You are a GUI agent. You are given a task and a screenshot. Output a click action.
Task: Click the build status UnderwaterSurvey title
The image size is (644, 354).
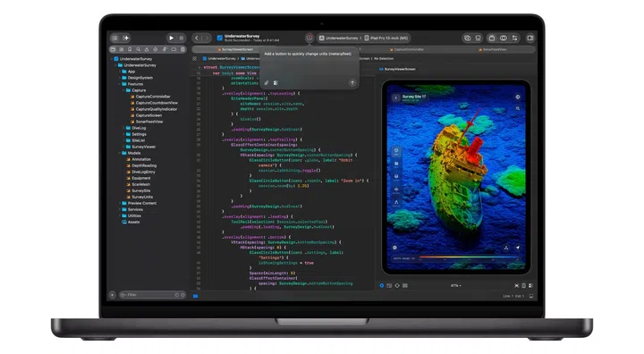pyautogui.click(x=241, y=36)
